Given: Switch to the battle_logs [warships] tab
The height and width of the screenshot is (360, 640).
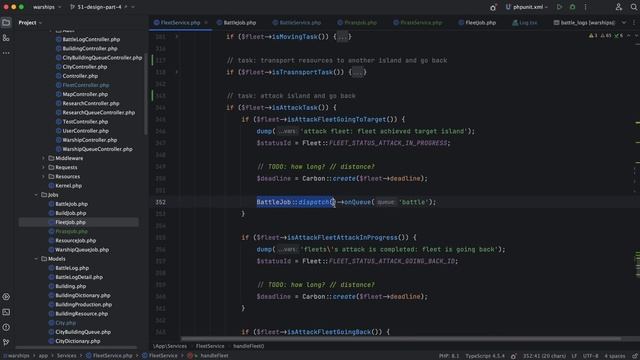Looking at the screenshot, I should click(x=584, y=23).
